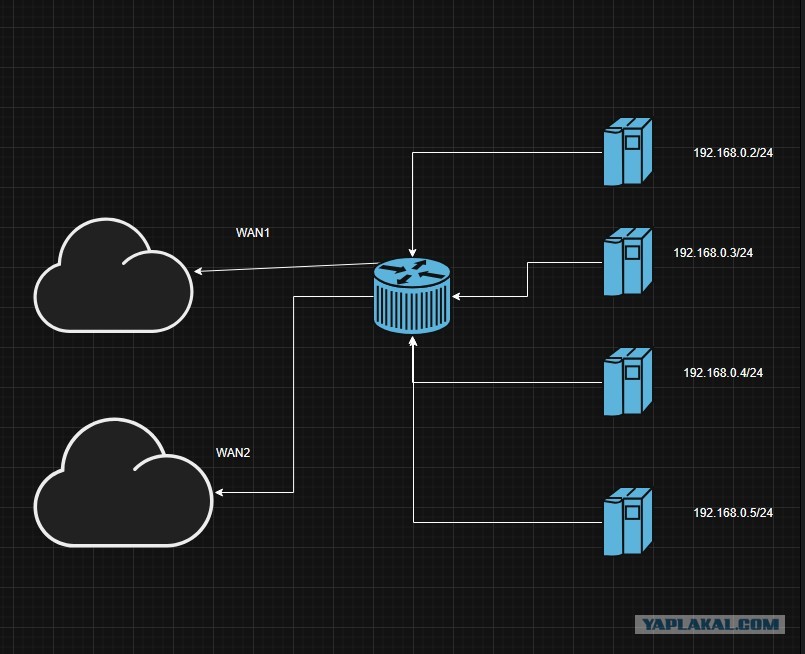Screen dimensions: 805x654
Task: Click the 192.168.0.3/24 label
Action: click(713, 253)
